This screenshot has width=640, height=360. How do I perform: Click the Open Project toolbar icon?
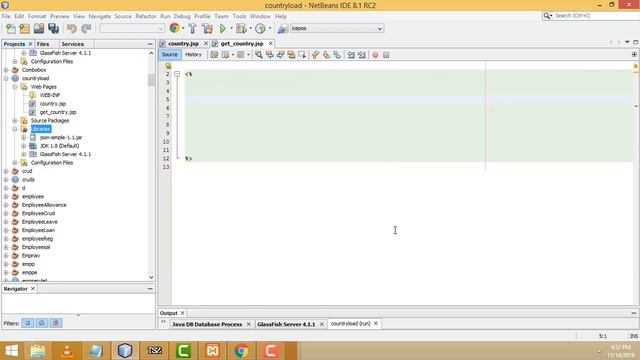point(39,28)
